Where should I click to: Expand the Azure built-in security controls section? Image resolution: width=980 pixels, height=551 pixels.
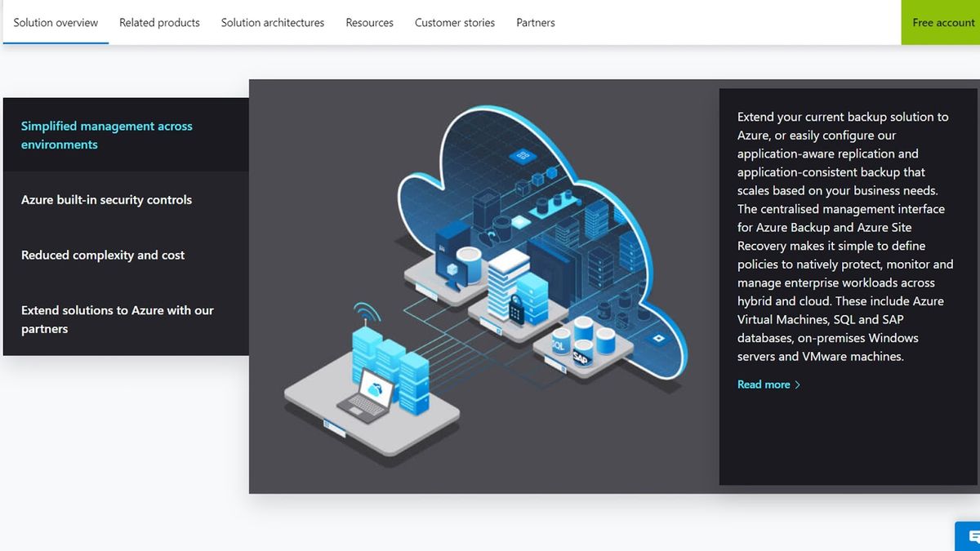(x=106, y=199)
